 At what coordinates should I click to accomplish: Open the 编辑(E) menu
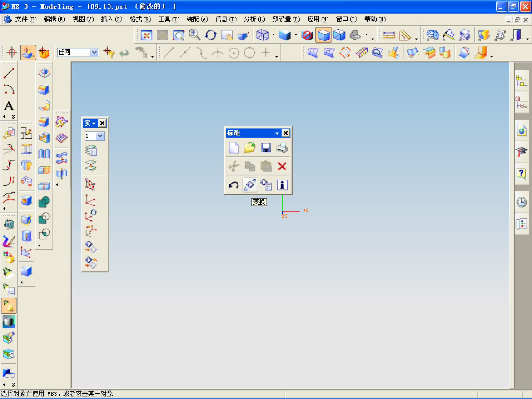(x=54, y=19)
